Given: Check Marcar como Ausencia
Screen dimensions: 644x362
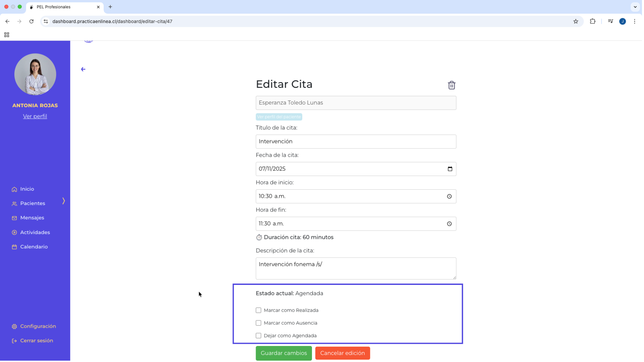Looking at the screenshot, I should click(x=259, y=323).
